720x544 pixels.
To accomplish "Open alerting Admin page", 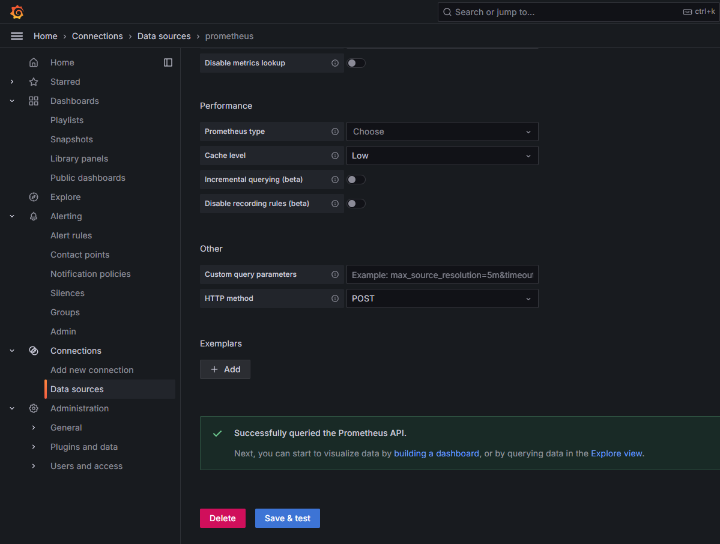I will point(63,331).
